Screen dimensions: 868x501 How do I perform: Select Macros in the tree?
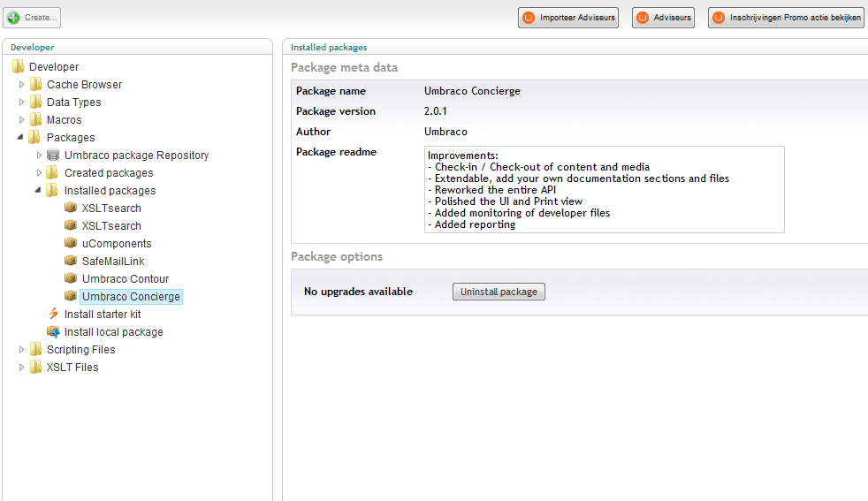click(x=64, y=120)
